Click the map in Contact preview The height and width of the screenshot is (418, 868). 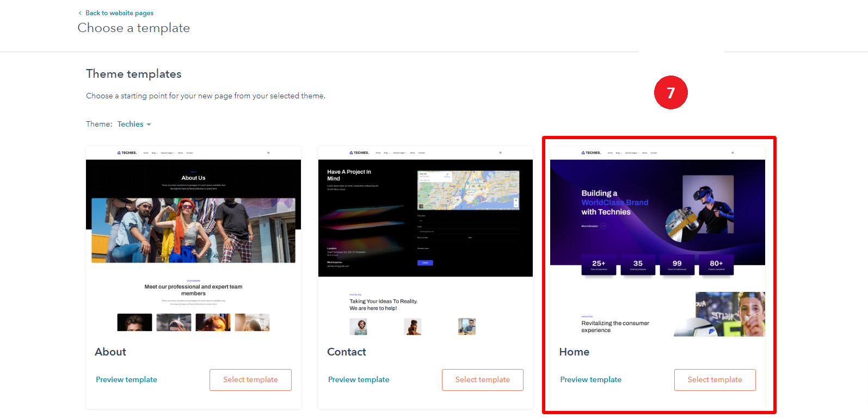click(468, 190)
